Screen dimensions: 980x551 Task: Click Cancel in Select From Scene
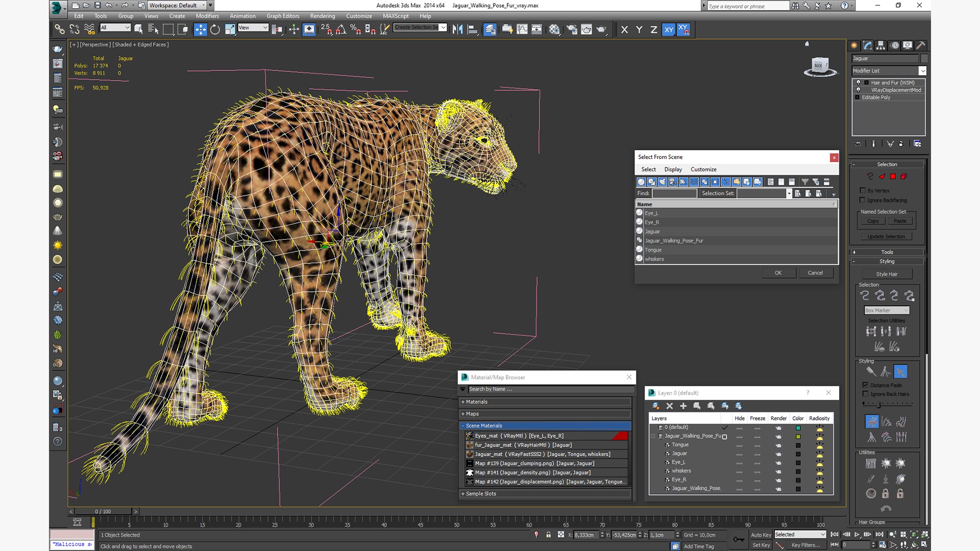click(815, 273)
